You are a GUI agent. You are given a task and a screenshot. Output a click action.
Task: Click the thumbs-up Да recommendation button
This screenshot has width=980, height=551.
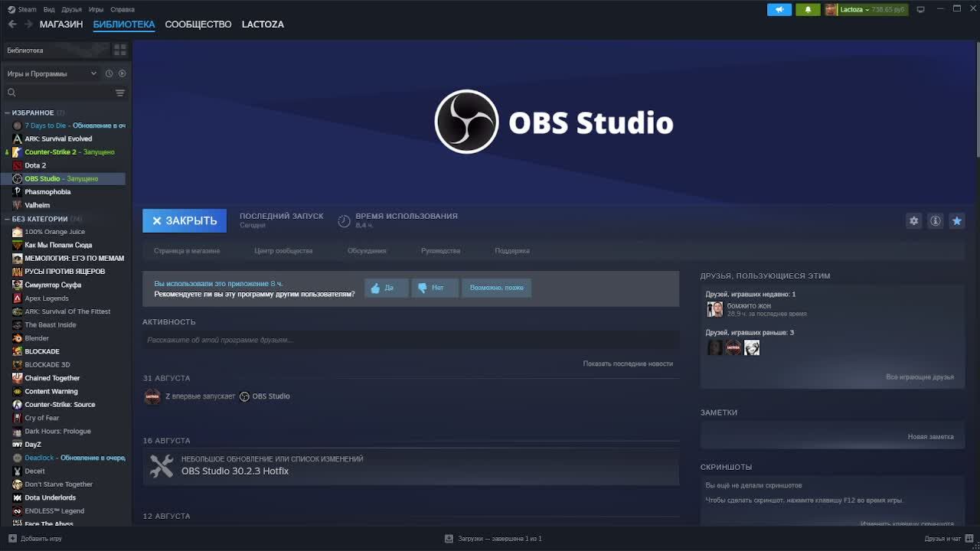[x=387, y=288]
